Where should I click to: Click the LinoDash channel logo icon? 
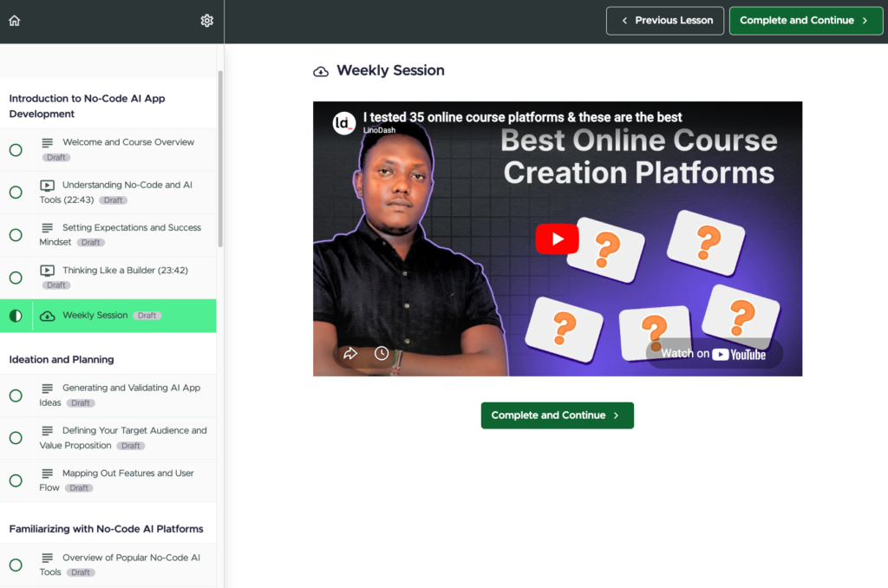[344, 123]
